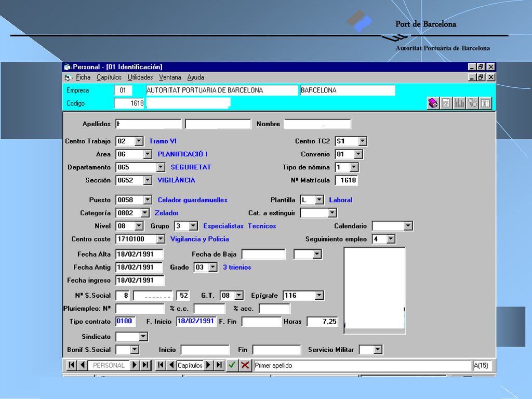
Task: Jump to last Capítulos entry
Action: click(x=219, y=365)
